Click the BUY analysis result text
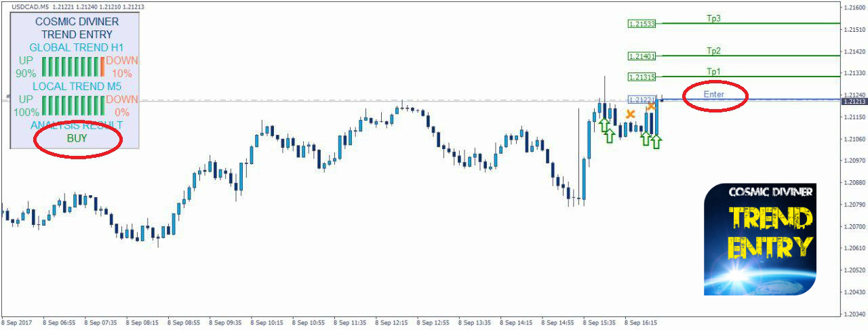This screenshot has width=868, height=330. pyautogui.click(x=77, y=138)
